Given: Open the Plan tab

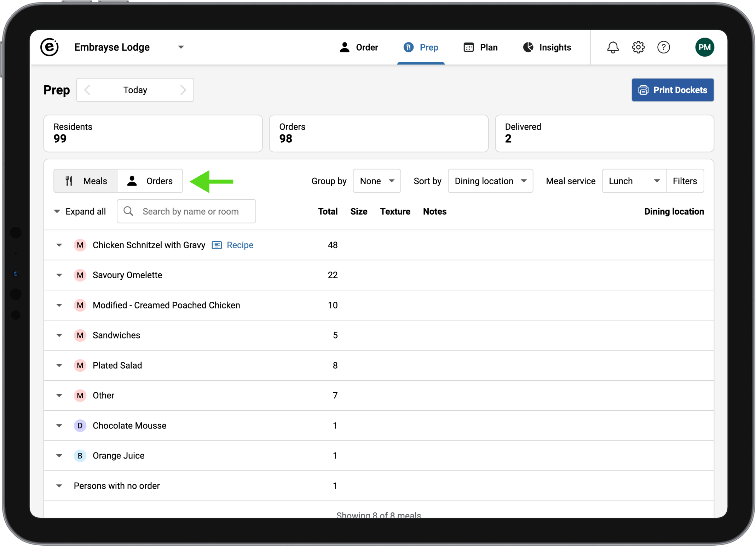Looking at the screenshot, I should tap(481, 47).
